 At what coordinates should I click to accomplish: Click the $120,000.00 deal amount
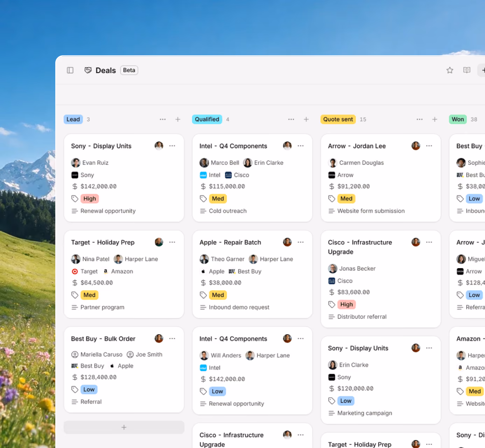pyautogui.click(x=356, y=388)
